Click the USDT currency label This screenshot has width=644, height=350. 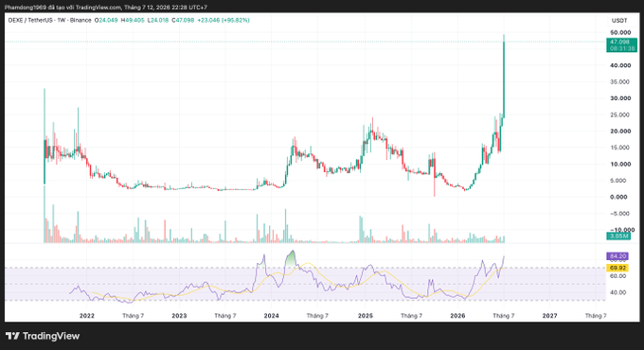[619, 21]
